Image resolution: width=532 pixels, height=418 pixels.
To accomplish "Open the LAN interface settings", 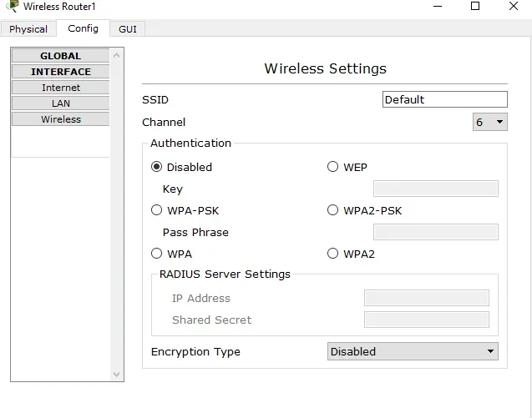I will 60,103.
